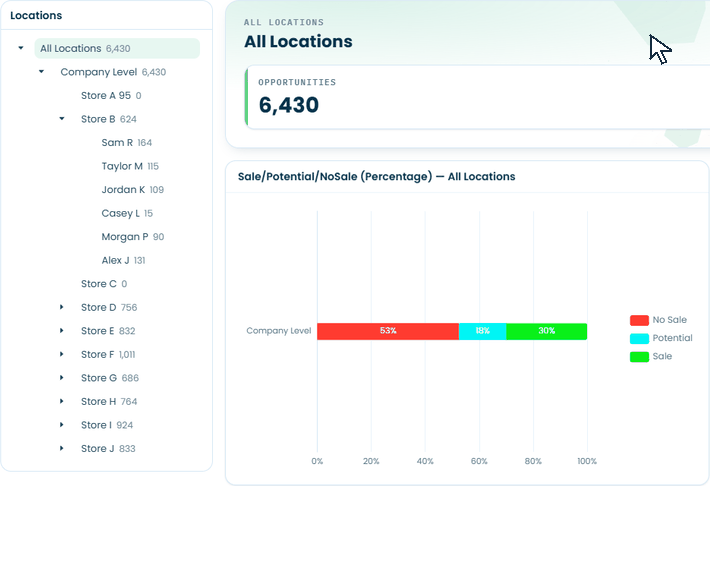This screenshot has height=587, width=710.
Task: Select Store H 764 row
Action: click(109, 402)
